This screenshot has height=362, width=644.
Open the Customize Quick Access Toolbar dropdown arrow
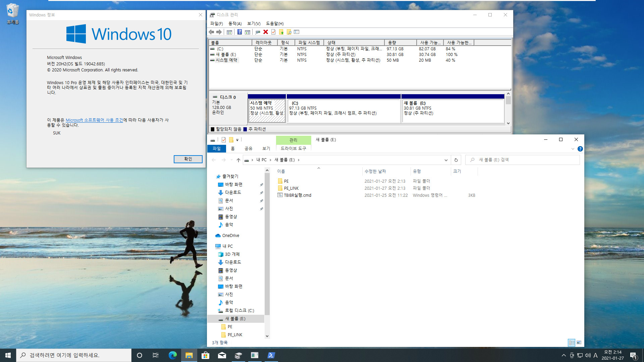(x=237, y=140)
